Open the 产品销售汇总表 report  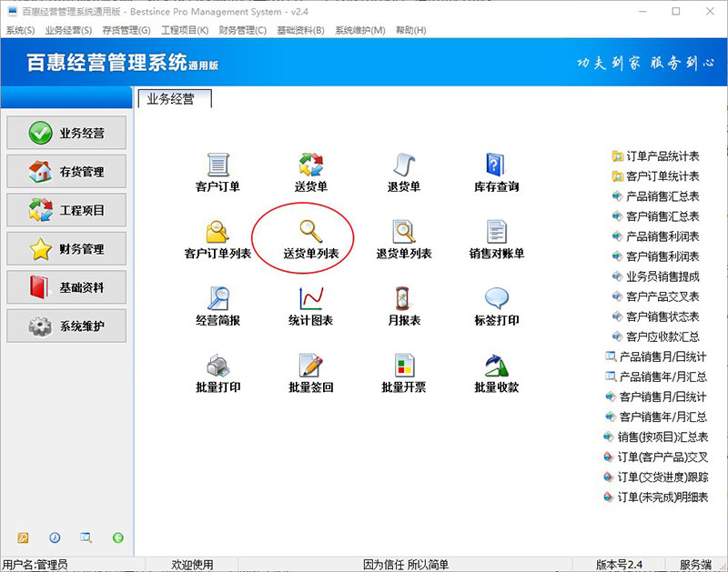[x=655, y=196]
